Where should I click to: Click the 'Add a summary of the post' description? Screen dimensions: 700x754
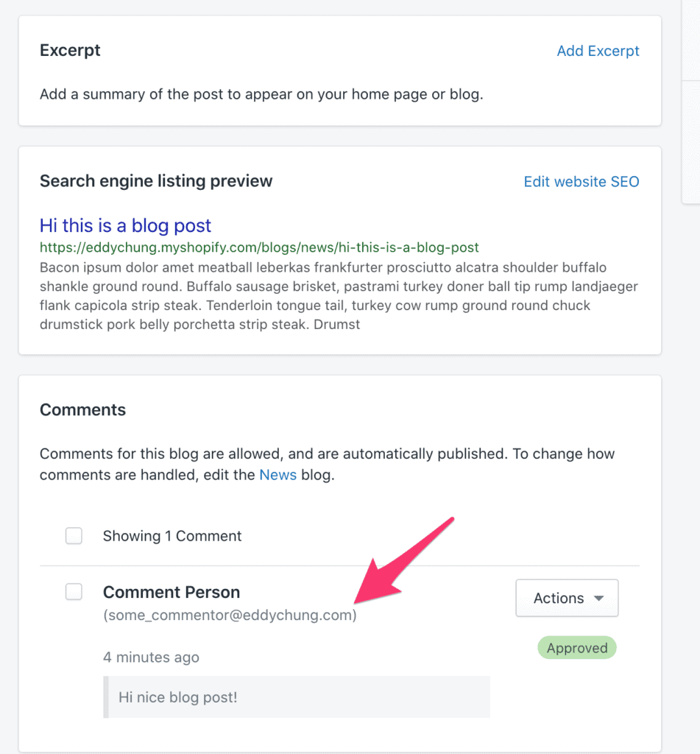[x=261, y=94]
